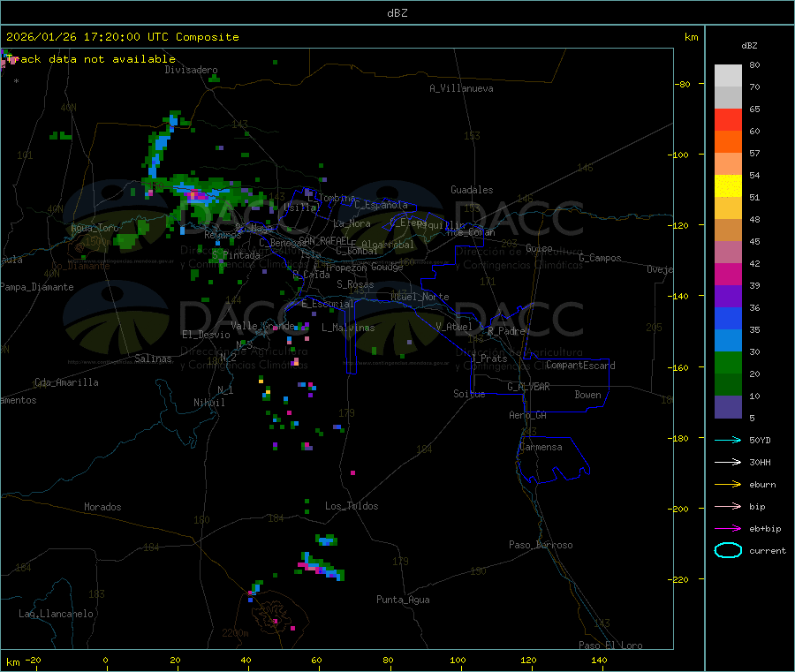Screen dimensions: 795x672
Task: Click the 2026/01/26 17:20:00 UTC Composite timestamp
Action: point(122,37)
